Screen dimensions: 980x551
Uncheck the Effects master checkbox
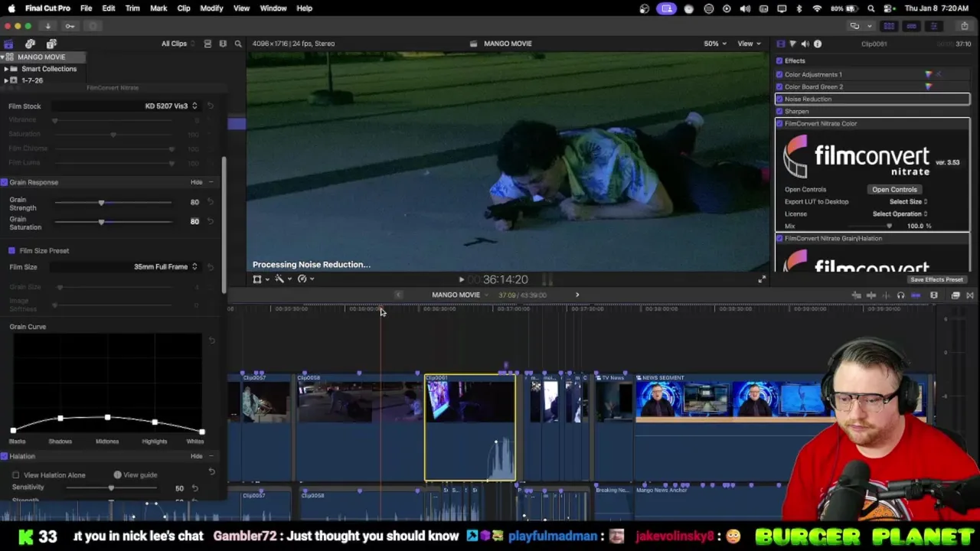[x=779, y=61]
